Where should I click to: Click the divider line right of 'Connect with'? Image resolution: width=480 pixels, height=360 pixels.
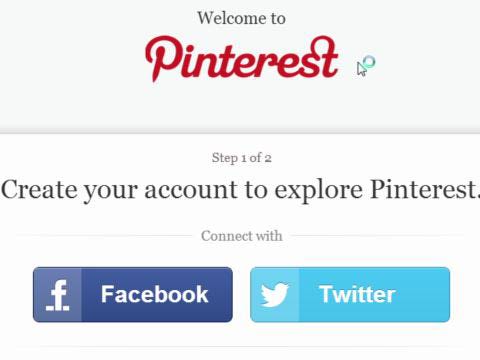point(378,236)
